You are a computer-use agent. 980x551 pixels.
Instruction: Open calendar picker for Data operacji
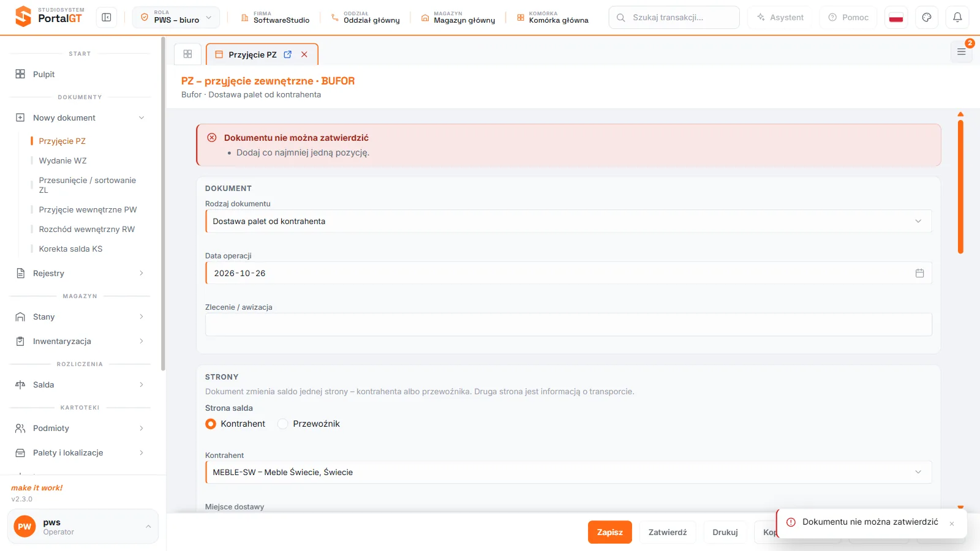[x=919, y=273]
